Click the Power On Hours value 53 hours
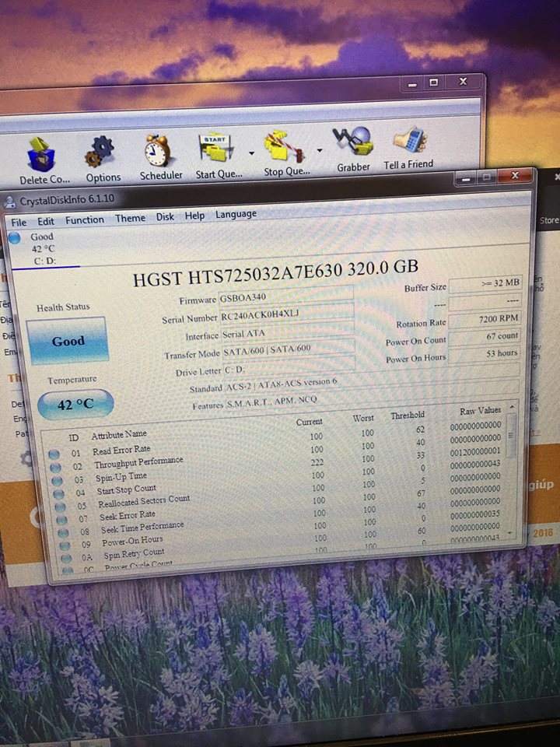The width and height of the screenshot is (560, 747). (x=485, y=353)
